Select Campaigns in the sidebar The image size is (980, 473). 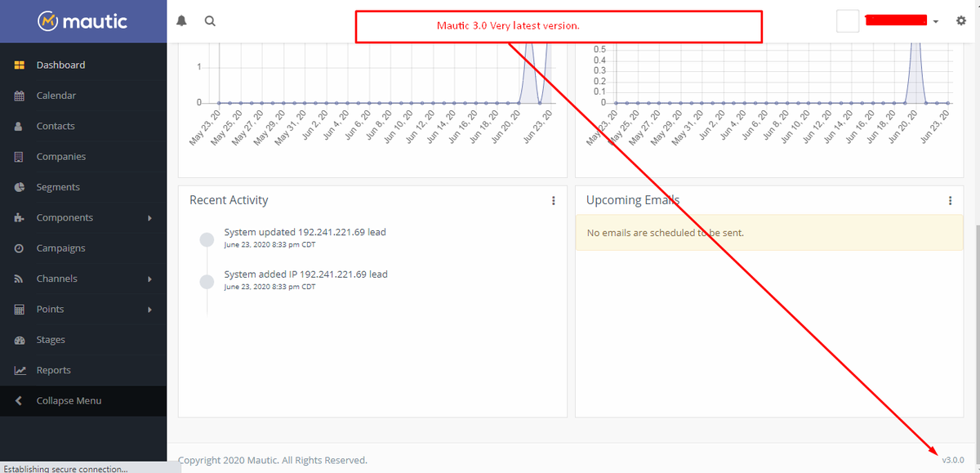pos(83,248)
